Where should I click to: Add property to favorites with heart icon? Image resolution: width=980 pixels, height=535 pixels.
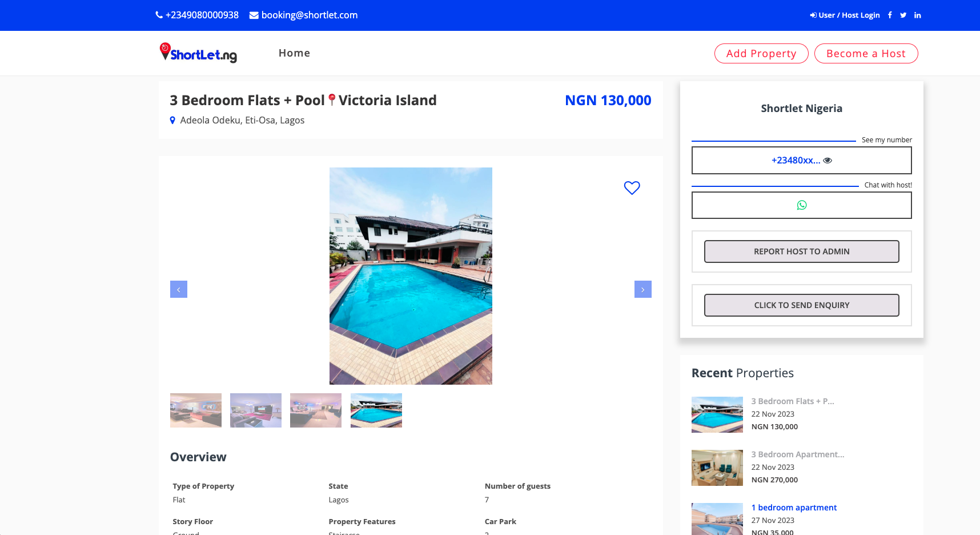632,187
